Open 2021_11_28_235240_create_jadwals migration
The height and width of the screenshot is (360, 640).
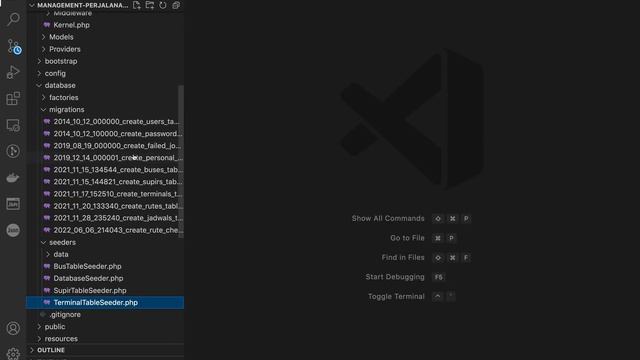click(x=105, y=218)
